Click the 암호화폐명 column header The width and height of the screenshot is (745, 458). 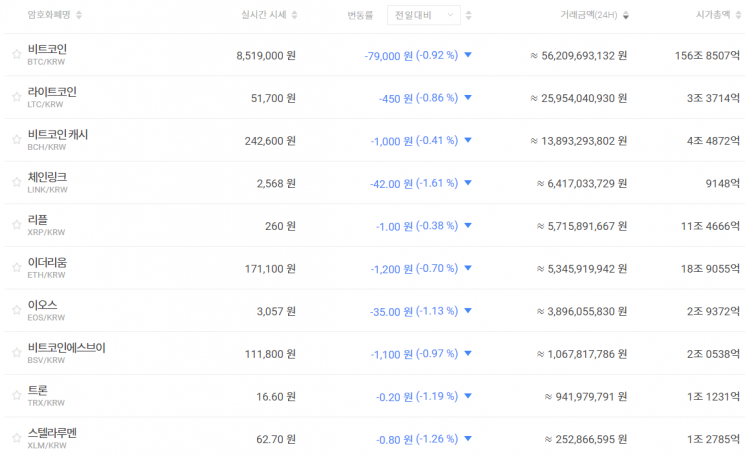(49, 15)
